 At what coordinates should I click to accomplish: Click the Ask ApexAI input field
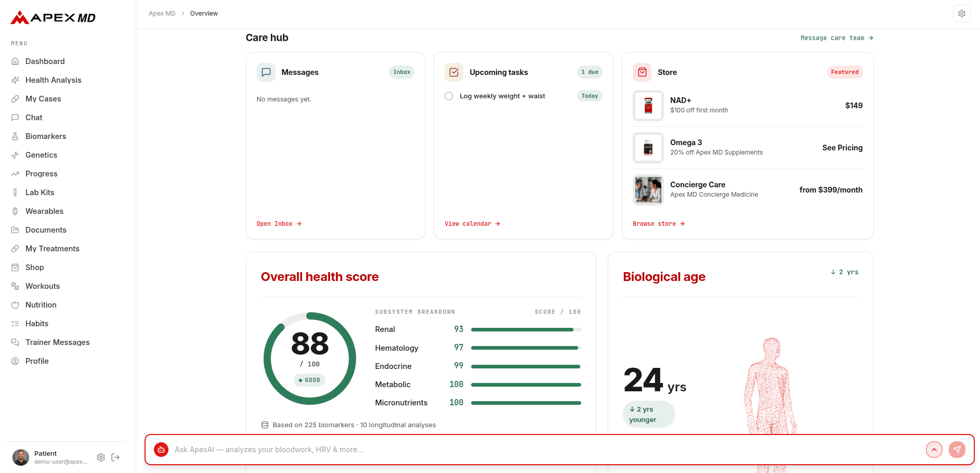(546, 450)
